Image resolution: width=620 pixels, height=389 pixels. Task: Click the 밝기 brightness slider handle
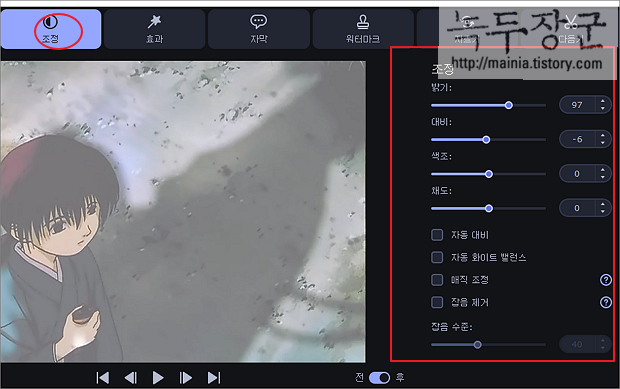coord(509,105)
